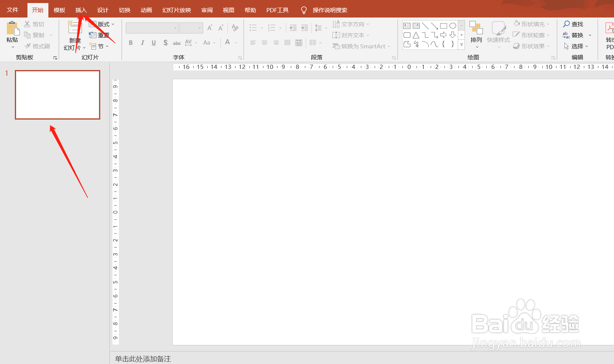This screenshot has height=364, width=614.
Task: Choose the oval shape
Action: [x=452, y=26]
